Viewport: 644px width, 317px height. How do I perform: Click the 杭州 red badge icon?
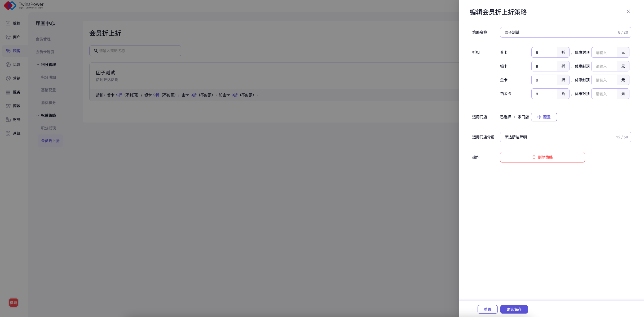[14, 302]
